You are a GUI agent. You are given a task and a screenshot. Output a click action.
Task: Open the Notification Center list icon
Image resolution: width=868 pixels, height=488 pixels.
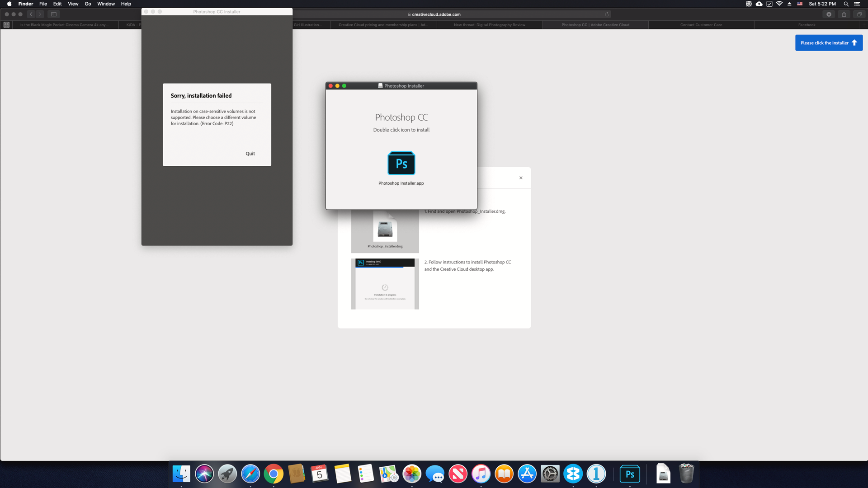[858, 4]
